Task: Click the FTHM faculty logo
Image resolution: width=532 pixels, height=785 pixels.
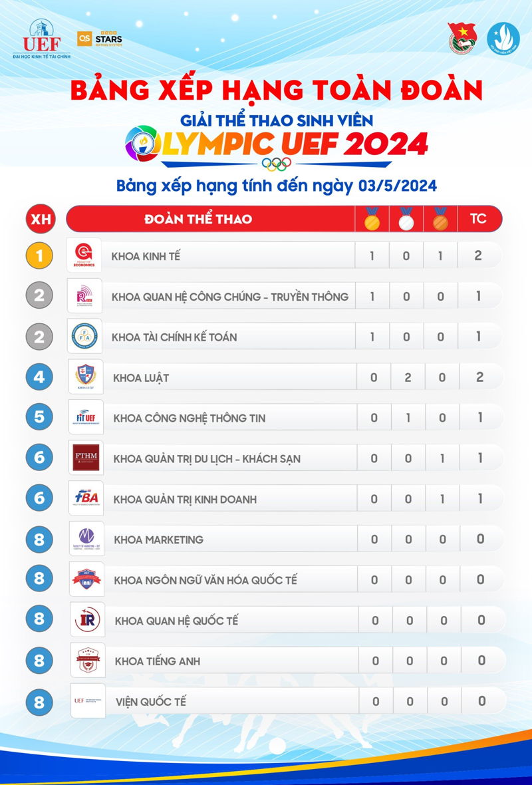Action: tap(86, 458)
